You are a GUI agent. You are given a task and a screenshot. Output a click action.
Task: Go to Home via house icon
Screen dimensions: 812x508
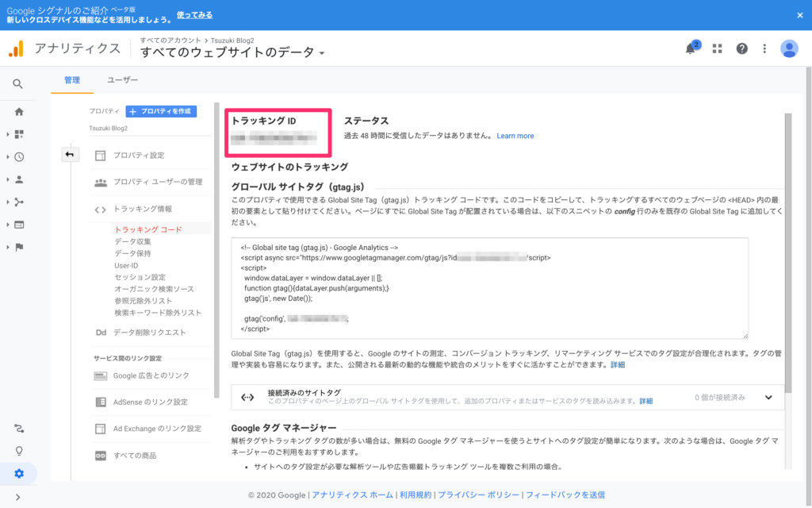19,112
